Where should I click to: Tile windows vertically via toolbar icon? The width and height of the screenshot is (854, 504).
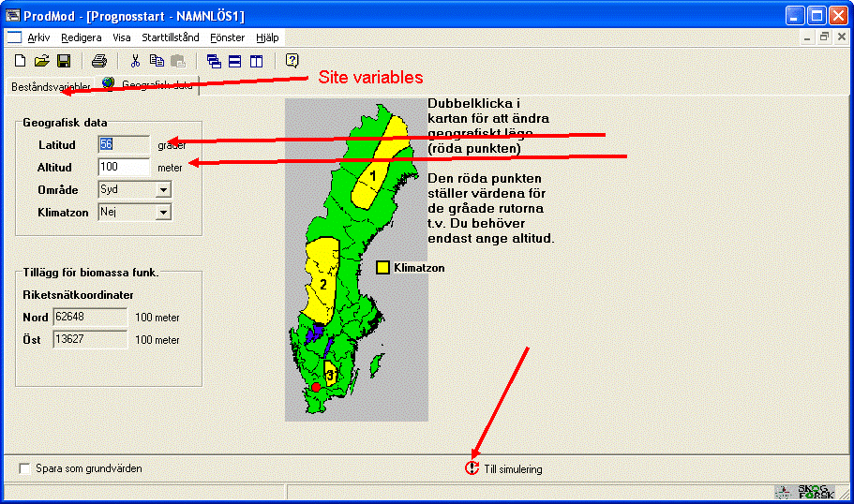pos(257,61)
